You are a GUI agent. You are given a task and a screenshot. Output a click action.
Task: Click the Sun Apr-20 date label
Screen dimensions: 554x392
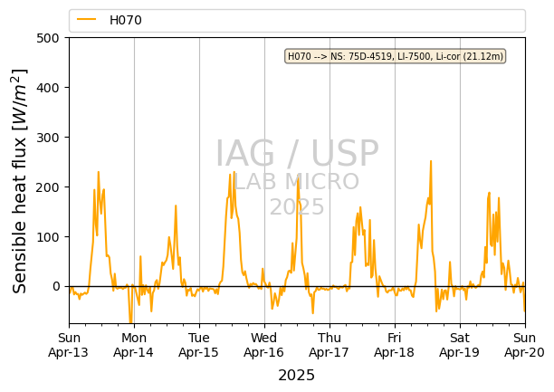525,345
